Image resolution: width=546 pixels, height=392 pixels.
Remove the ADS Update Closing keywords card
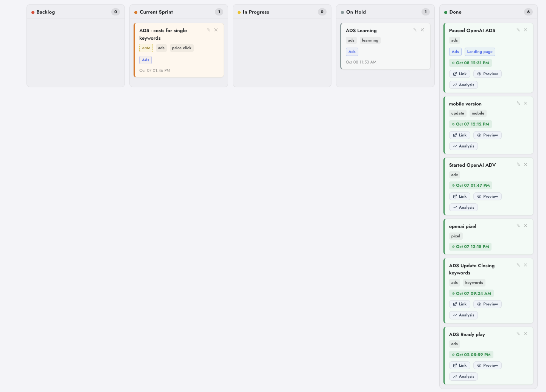click(x=526, y=265)
